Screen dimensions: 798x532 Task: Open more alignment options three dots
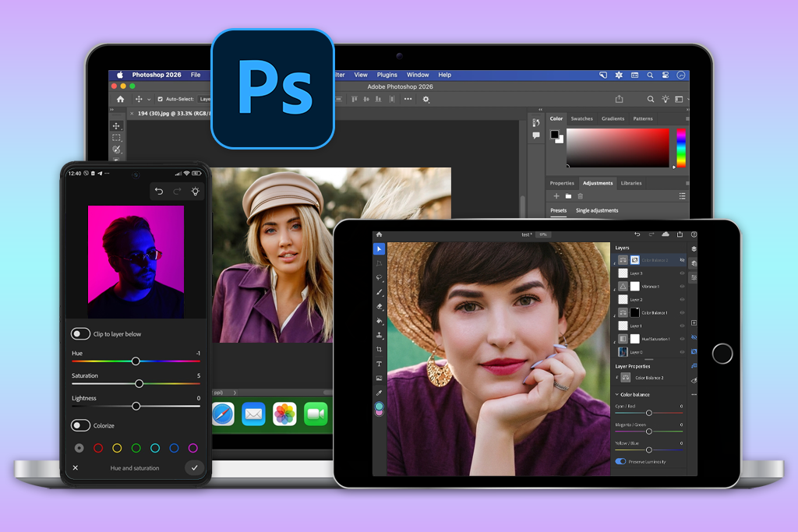[408, 99]
